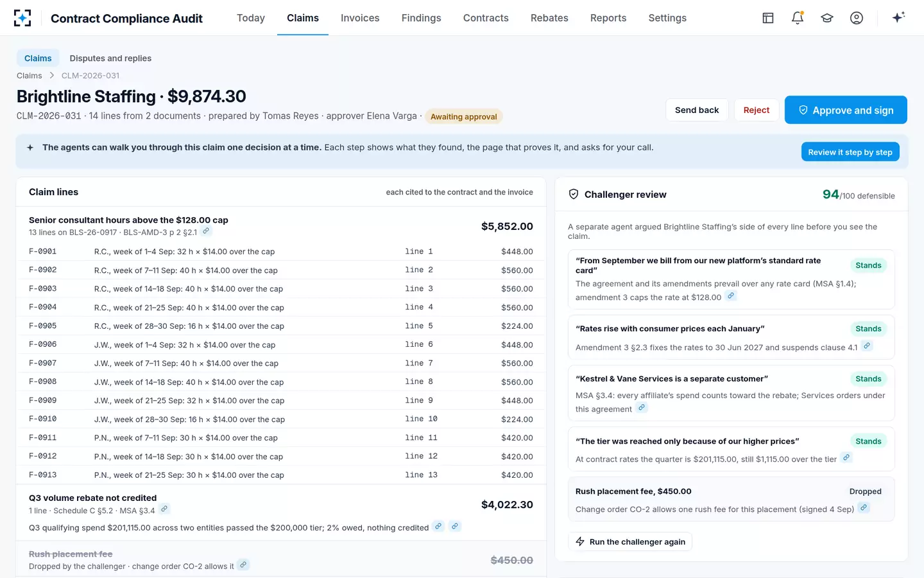The image size is (924, 578).
Task: Start Review it step by step
Action: (x=850, y=152)
